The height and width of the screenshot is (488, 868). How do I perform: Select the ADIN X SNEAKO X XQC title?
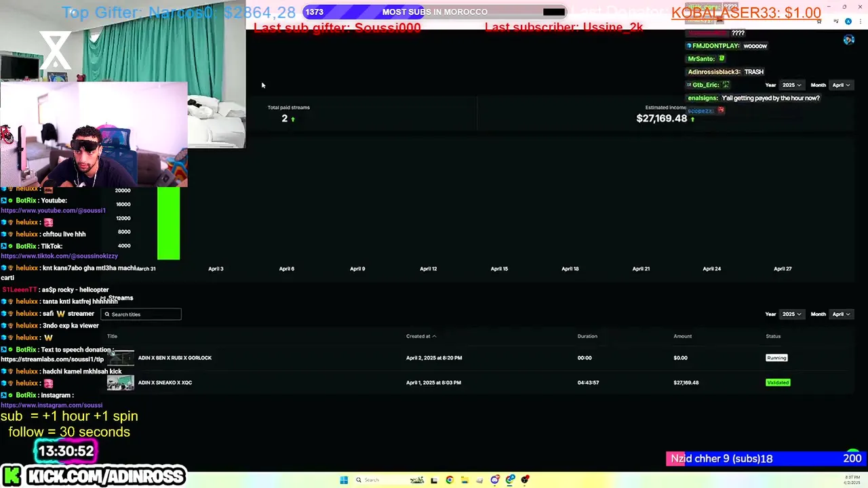click(165, 383)
